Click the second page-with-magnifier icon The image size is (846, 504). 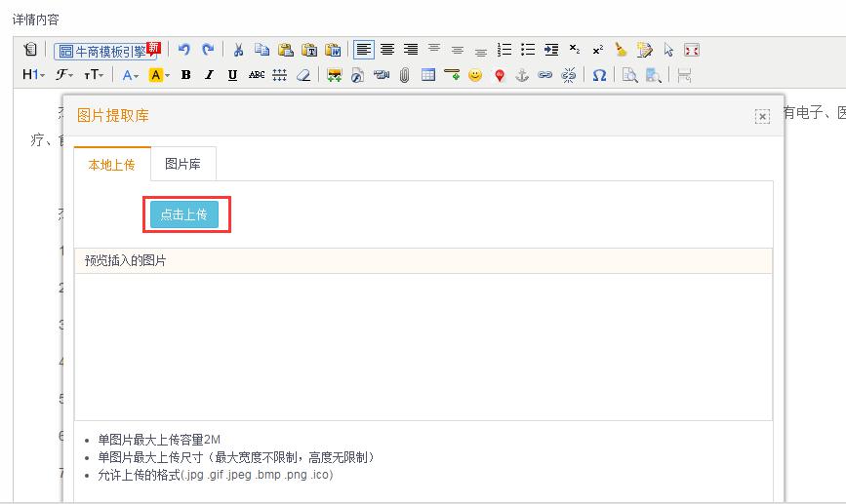[654, 75]
